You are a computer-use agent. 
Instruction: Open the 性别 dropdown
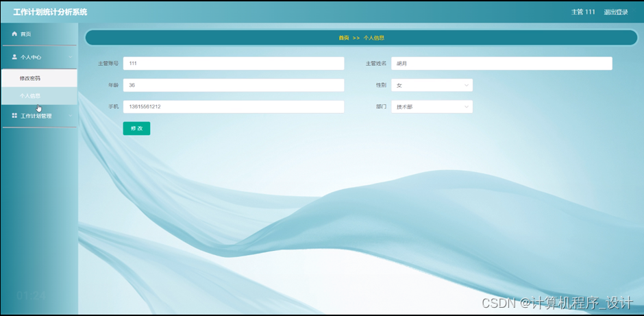tap(432, 85)
